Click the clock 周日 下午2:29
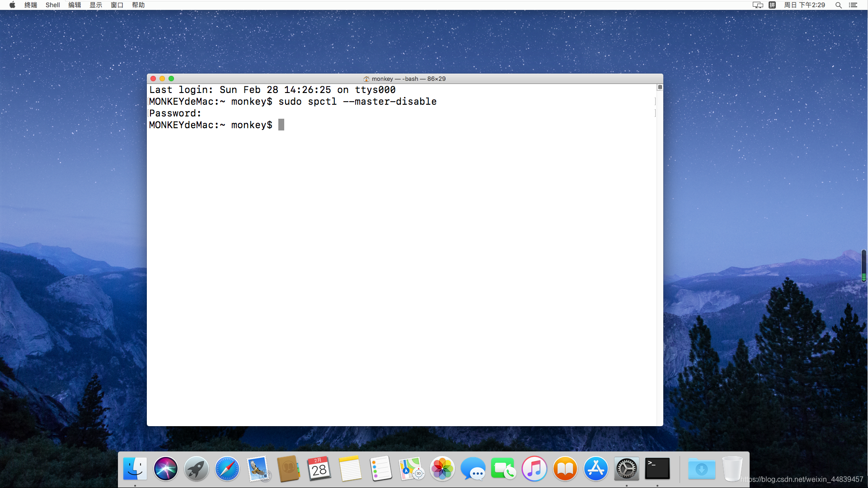The width and height of the screenshot is (868, 488). (804, 5)
